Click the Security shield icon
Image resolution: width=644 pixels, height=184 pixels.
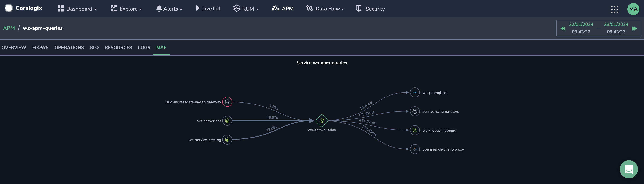click(359, 8)
